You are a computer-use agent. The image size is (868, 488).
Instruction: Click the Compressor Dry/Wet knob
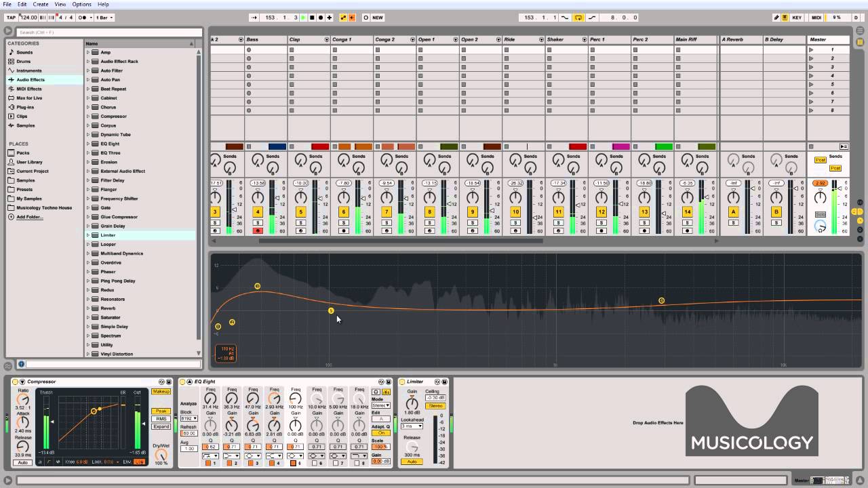click(x=161, y=455)
